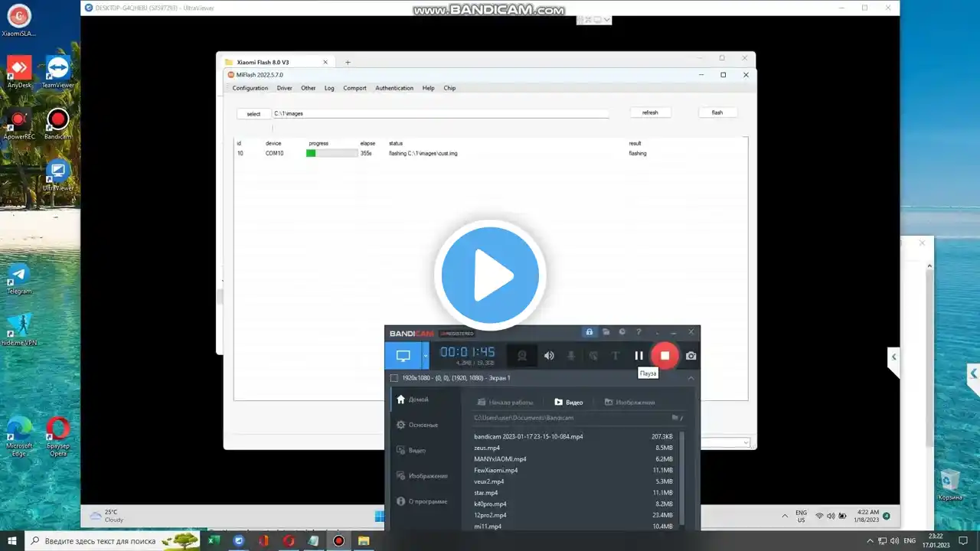Take a screenshot with Bandicam's camera icon
Screen dimensions: 980x551
[691, 356]
